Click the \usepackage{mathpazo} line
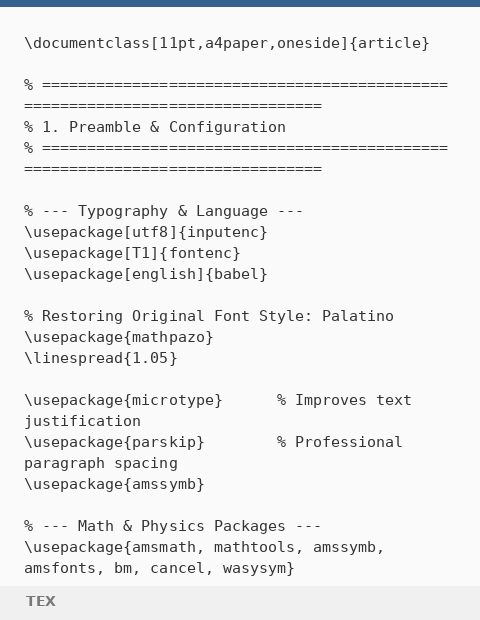 [x=119, y=337]
